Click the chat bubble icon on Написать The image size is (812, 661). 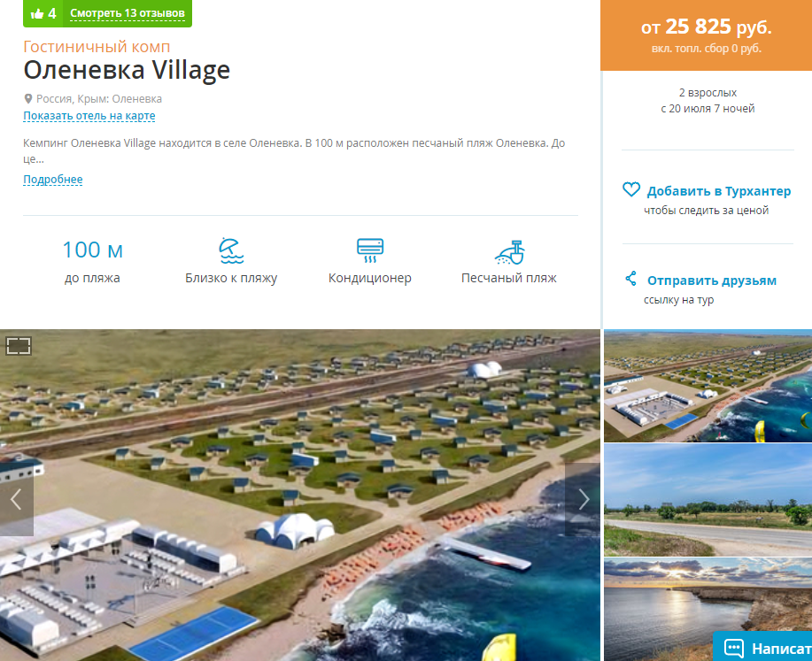click(x=734, y=648)
